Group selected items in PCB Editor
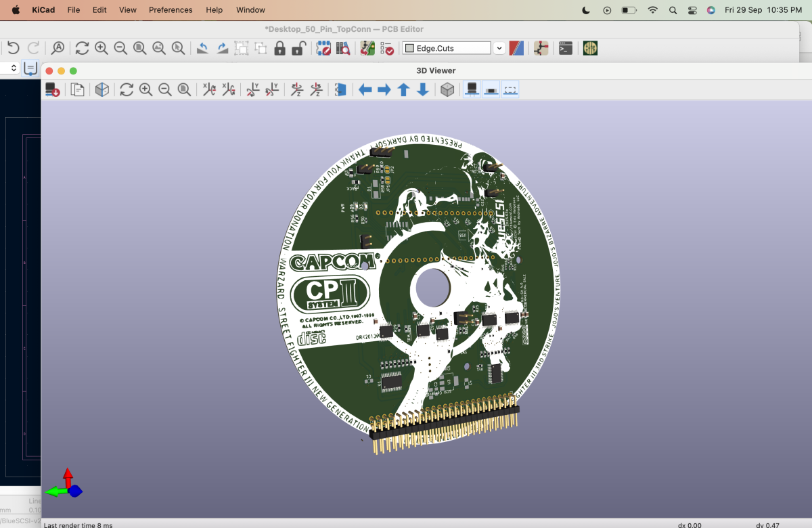Screen dimensions: 812x528 click(242, 48)
